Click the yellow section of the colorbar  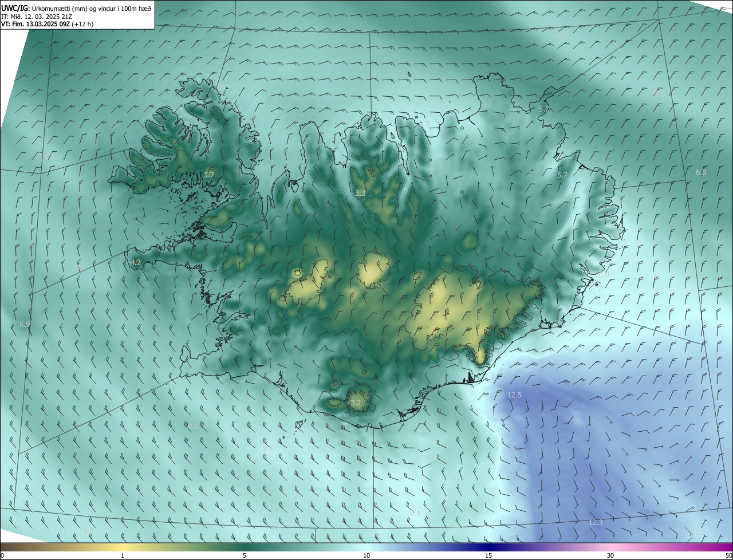point(123,547)
